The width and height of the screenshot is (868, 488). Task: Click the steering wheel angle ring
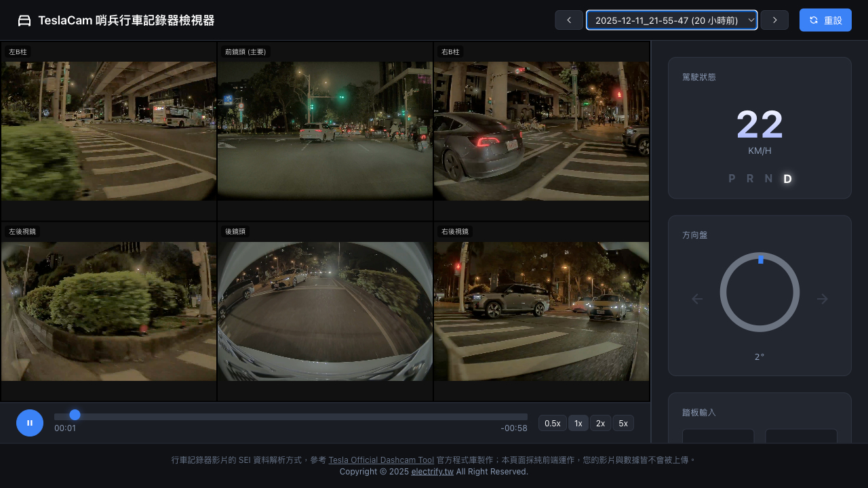(759, 292)
